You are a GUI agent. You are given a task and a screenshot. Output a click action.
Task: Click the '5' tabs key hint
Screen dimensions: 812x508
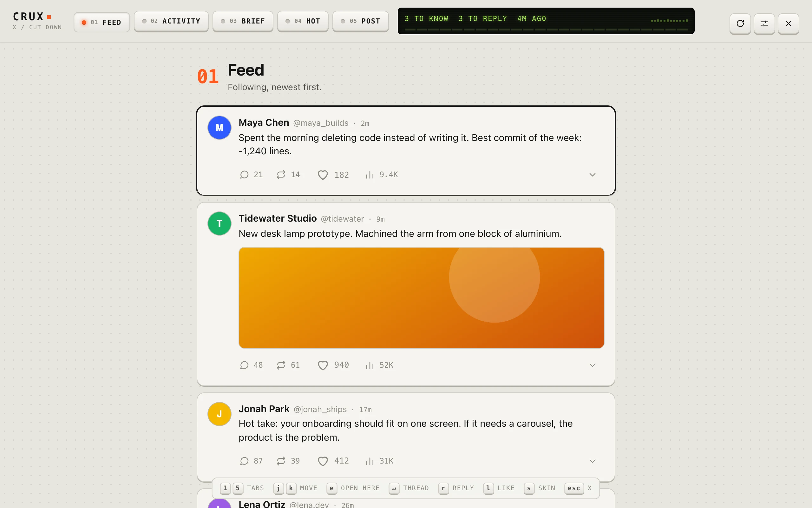(238, 488)
